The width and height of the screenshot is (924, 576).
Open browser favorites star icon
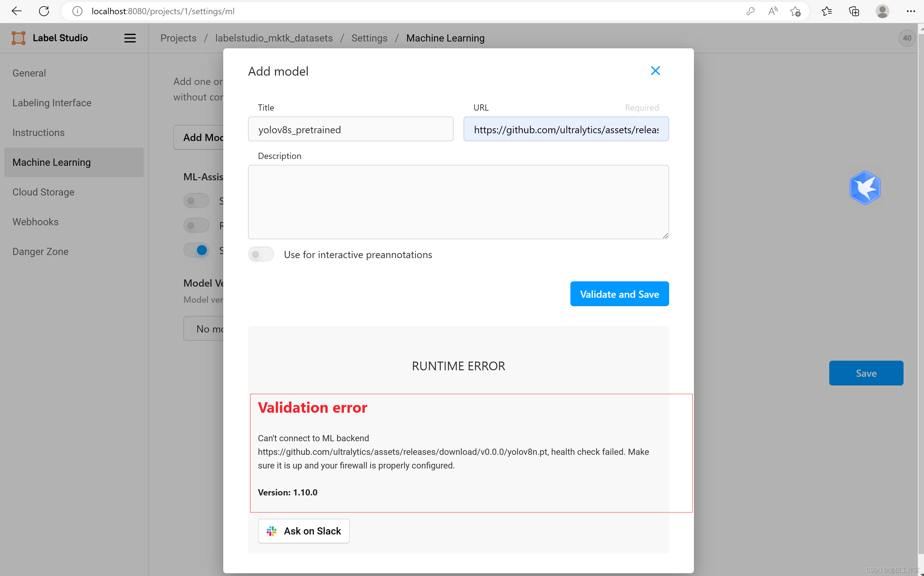(826, 11)
